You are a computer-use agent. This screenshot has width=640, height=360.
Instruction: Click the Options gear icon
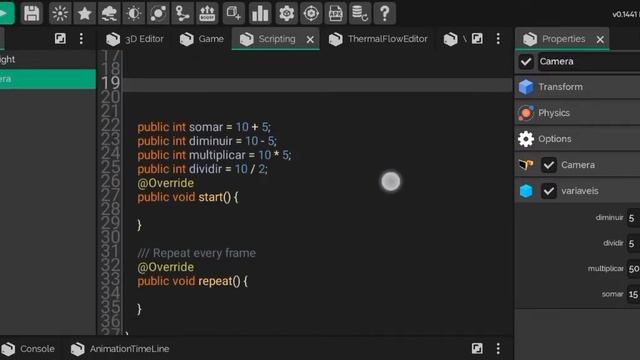(526, 139)
